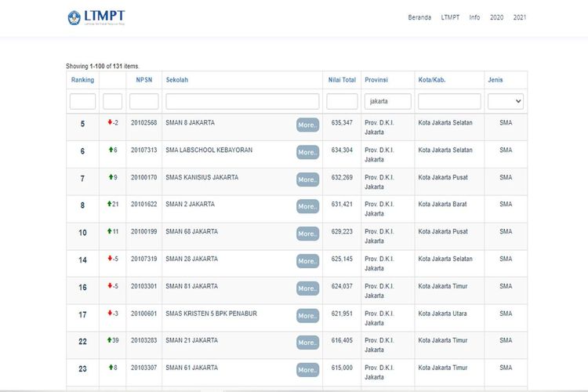This screenshot has height=392, width=588.
Task: Click green up arrow in SMAN 21 Jakarta row
Action: pos(110,340)
